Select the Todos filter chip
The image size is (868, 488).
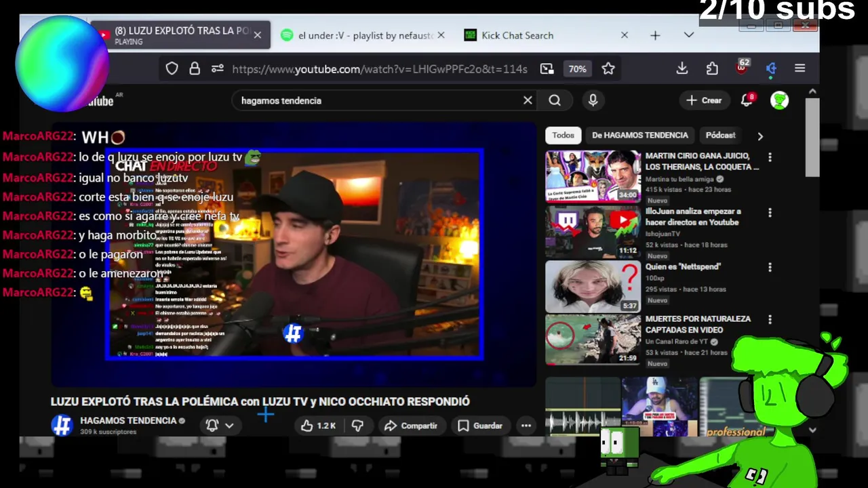[563, 135]
